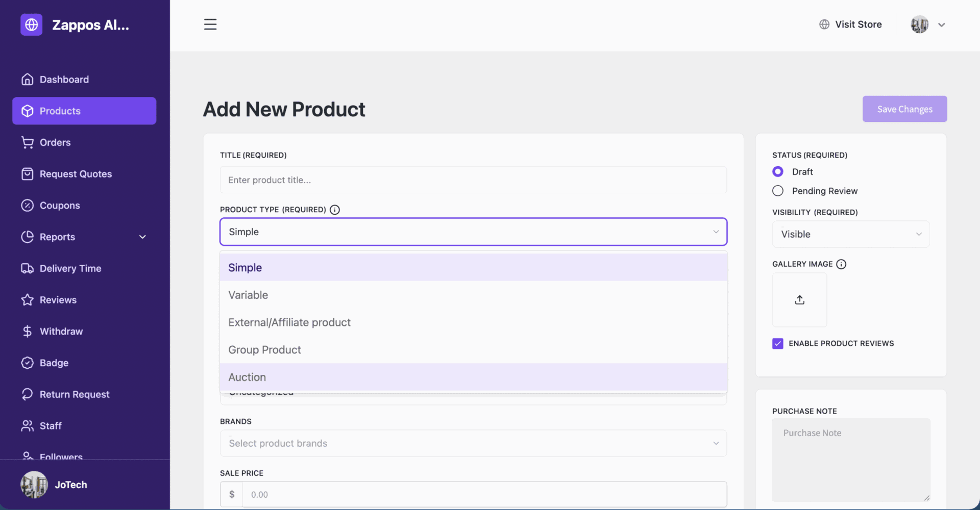Screen dimensions: 980x510
Task: Toggle Enable Product Reviews checkbox
Action: pyautogui.click(x=778, y=344)
